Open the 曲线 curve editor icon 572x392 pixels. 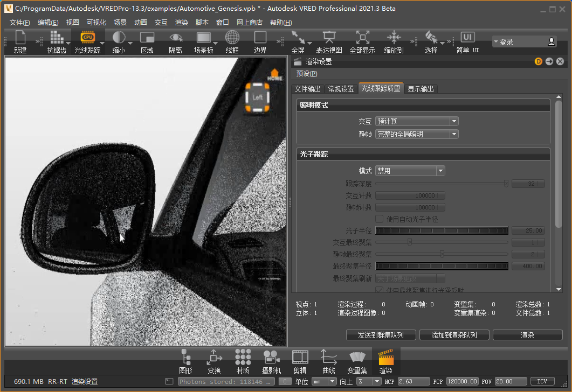(x=328, y=358)
